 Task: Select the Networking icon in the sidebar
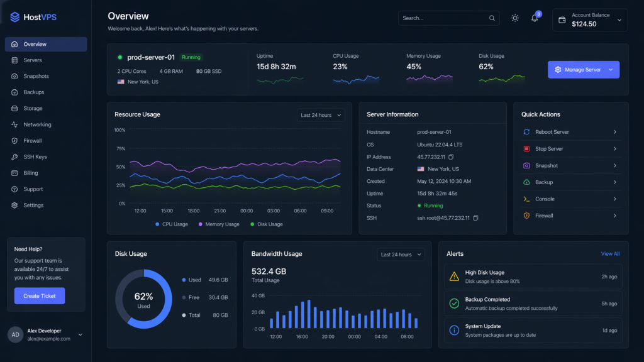16,124
